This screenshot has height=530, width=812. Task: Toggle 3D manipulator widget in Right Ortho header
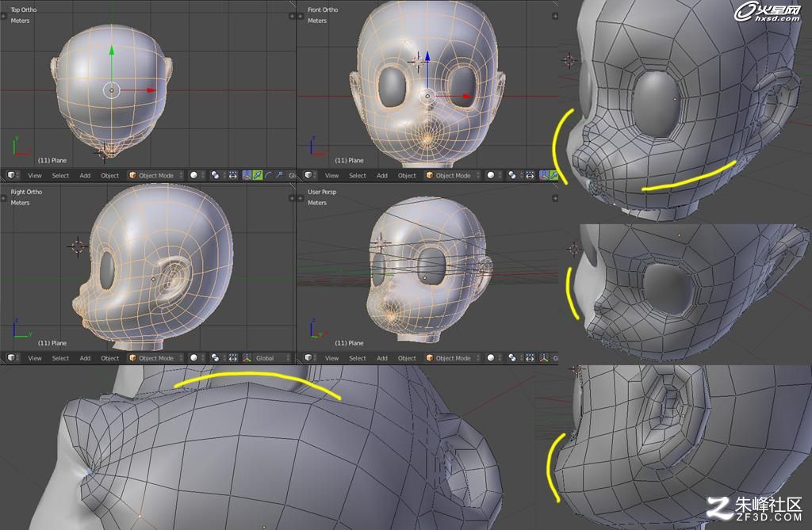coord(247,357)
